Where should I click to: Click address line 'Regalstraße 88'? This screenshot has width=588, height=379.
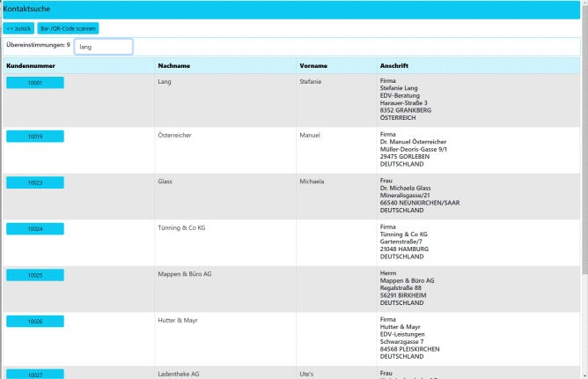(x=401, y=287)
